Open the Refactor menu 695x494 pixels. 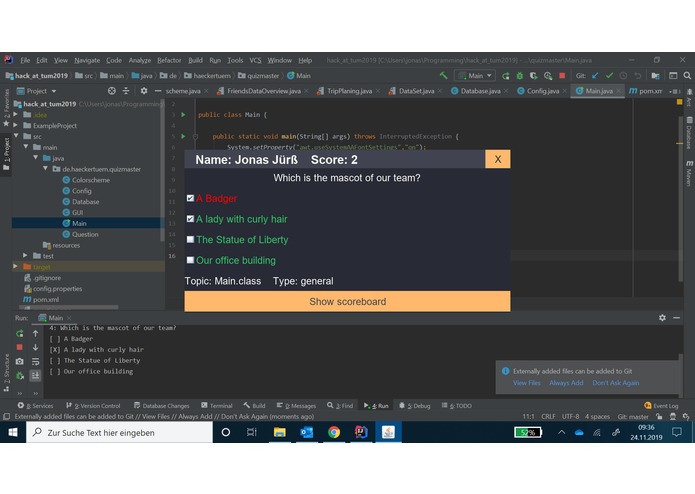pyautogui.click(x=169, y=60)
